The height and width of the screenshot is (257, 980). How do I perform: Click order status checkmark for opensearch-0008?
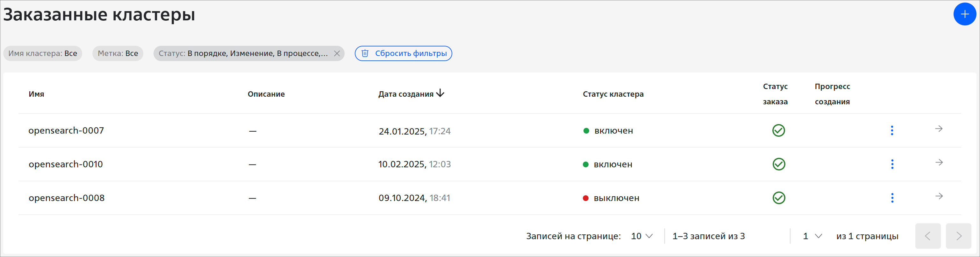coord(779,198)
